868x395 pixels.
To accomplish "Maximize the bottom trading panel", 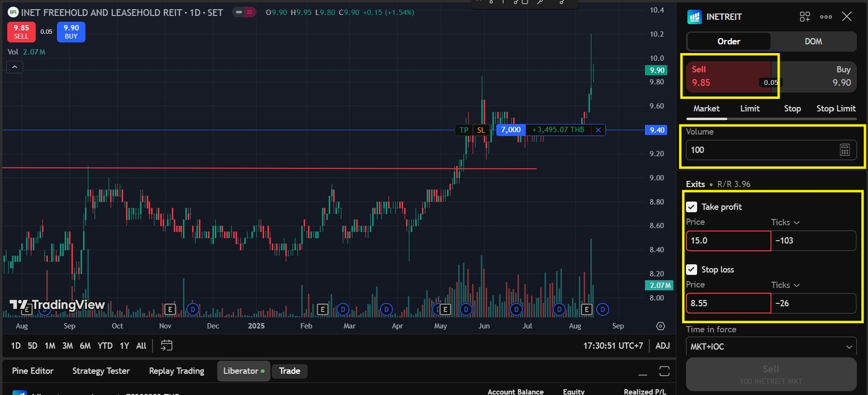I will (664, 371).
